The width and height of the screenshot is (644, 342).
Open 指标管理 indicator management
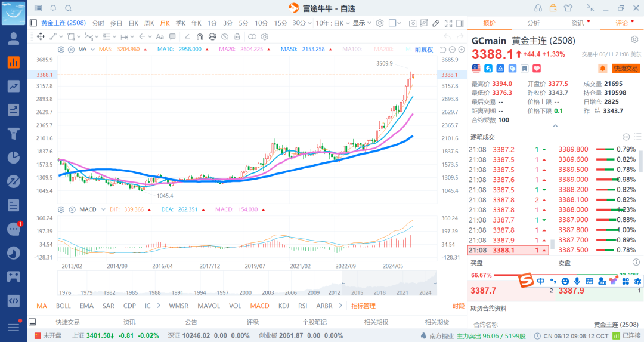pos(364,306)
